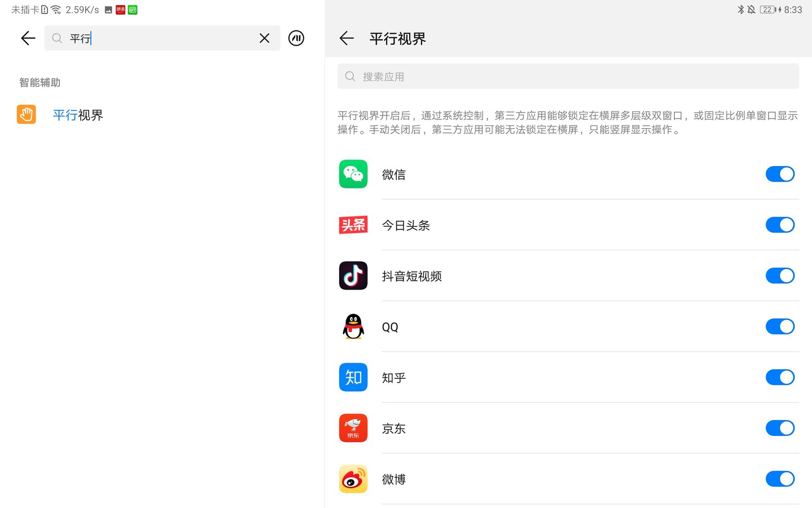Toggle 平行视界 for 今日头条
The image size is (812, 508).
[780, 225]
